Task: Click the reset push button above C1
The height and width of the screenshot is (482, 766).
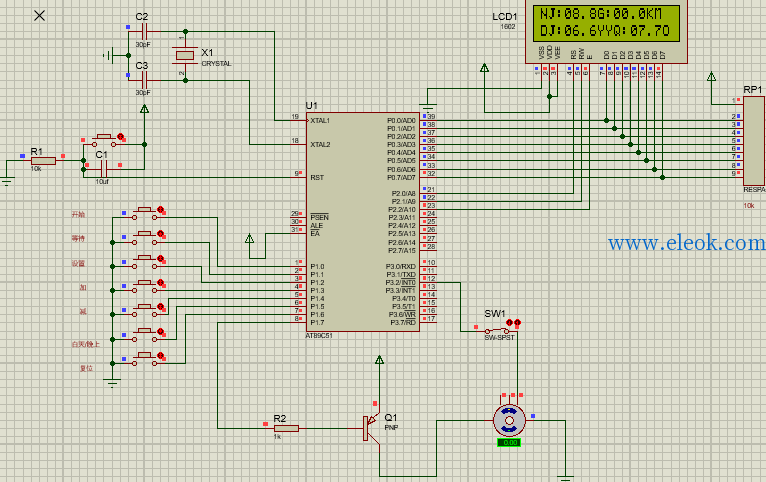Action: coord(104,140)
